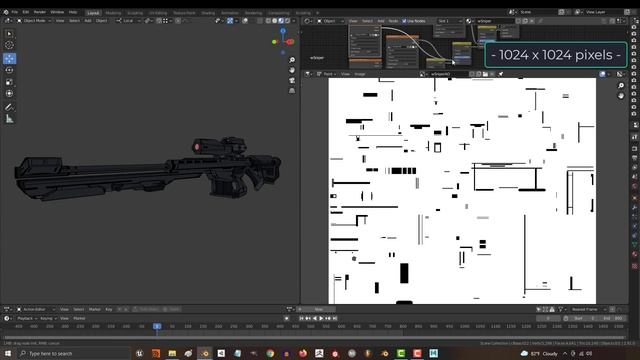Click the image editor pan hand icon
Viewport: 640px width, 360px height.
click(x=621, y=96)
